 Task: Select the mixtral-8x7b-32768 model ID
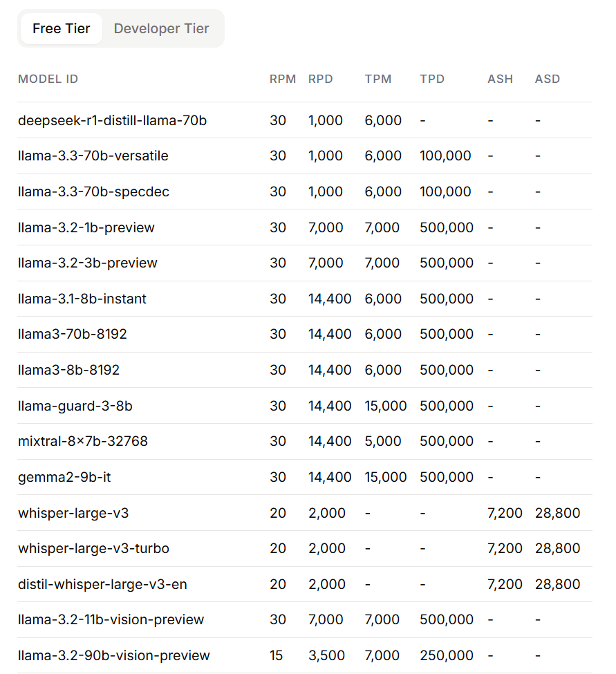click(83, 441)
